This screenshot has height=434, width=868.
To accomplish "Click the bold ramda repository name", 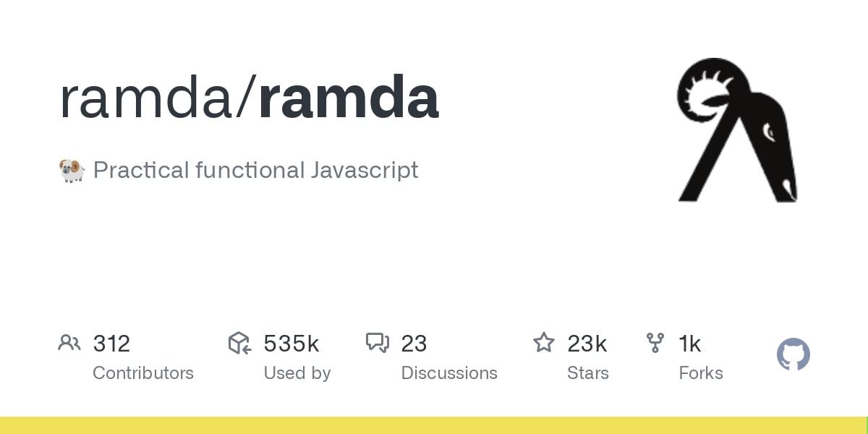I will coord(348,98).
